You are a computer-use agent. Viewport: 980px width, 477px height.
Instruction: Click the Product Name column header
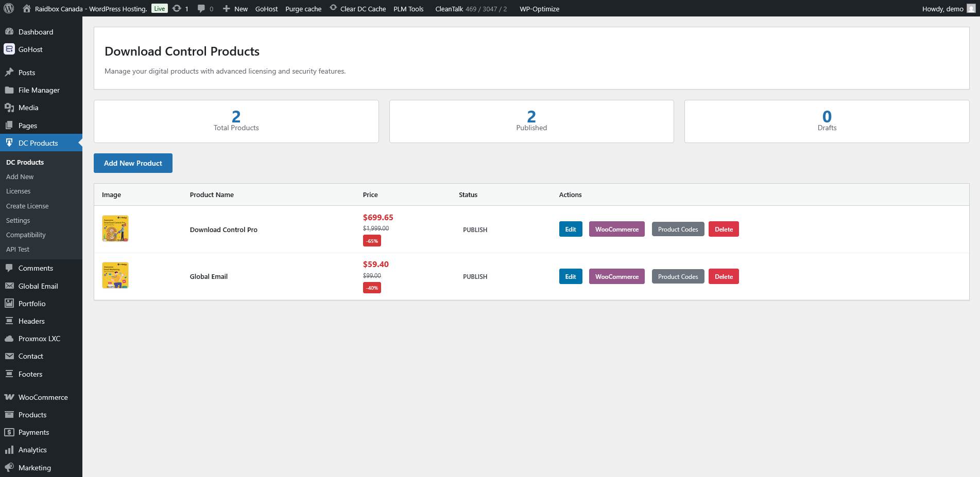212,195
